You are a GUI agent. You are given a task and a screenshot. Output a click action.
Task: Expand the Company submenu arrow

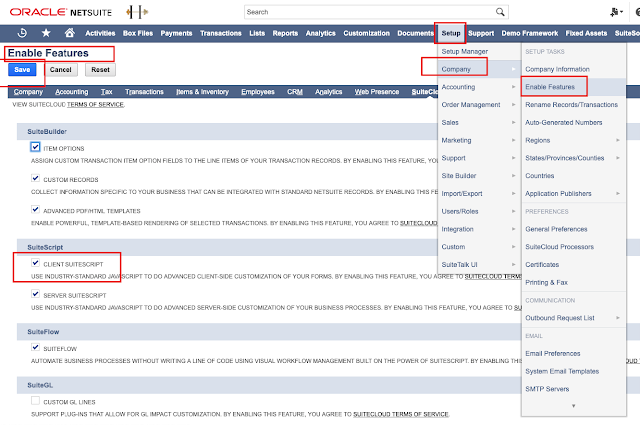513,69
